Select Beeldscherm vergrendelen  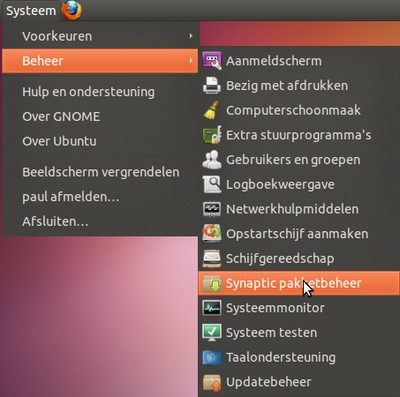tap(100, 172)
